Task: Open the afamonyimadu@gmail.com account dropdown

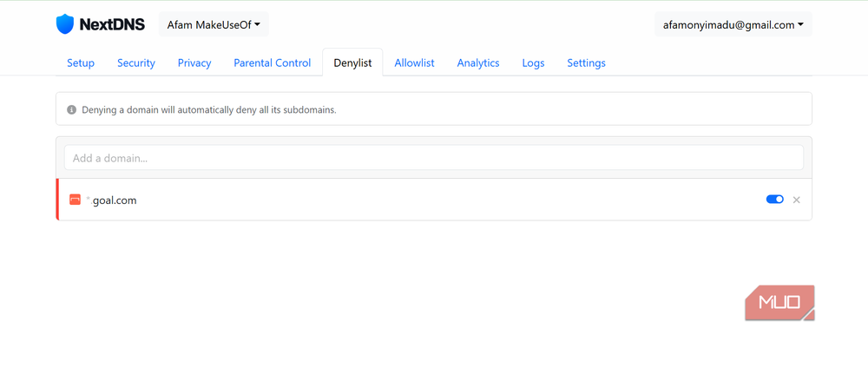Action: click(x=733, y=24)
